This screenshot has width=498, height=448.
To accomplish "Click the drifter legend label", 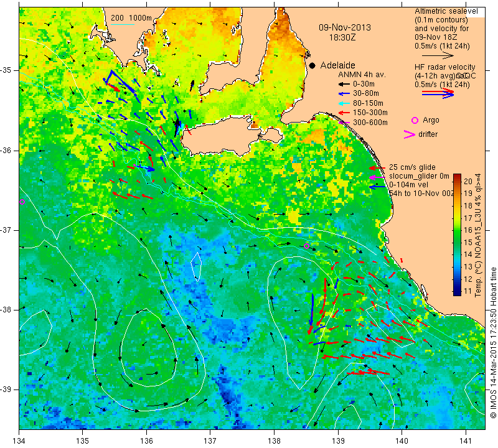I will (x=428, y=134).
